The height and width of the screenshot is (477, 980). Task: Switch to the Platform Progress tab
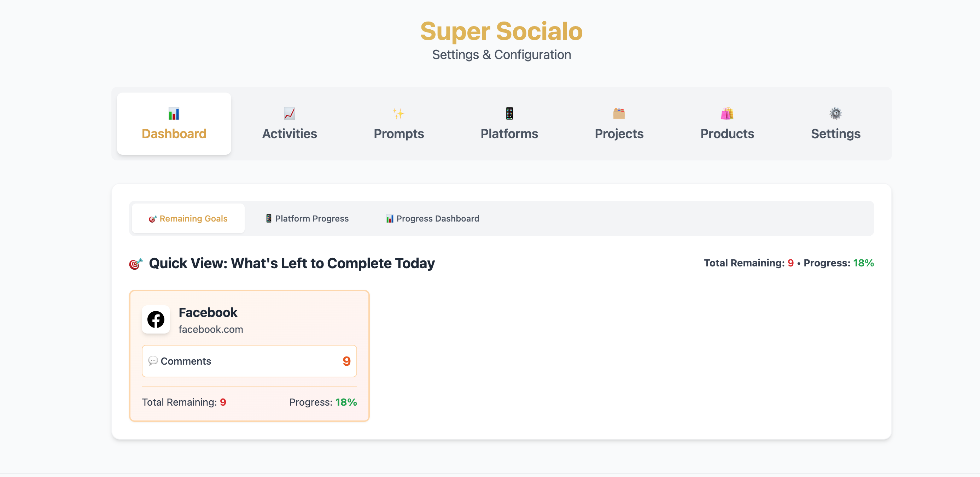click(307, 219)
